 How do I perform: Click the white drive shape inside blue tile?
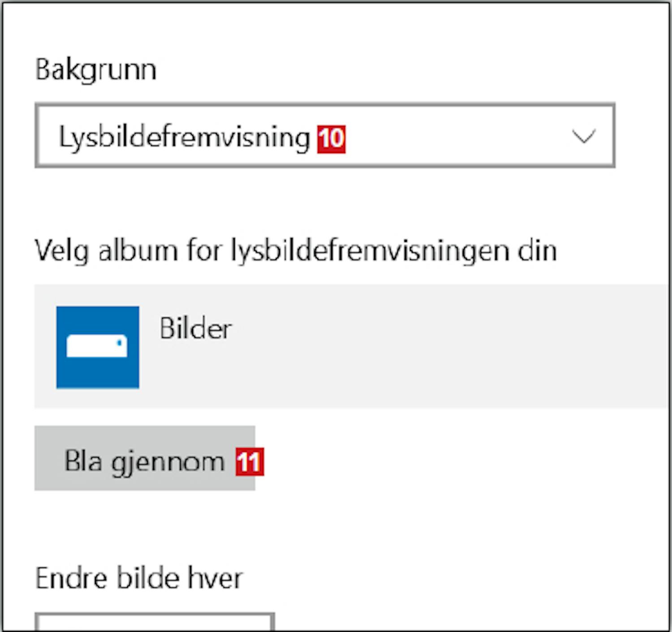coord(97,346)
